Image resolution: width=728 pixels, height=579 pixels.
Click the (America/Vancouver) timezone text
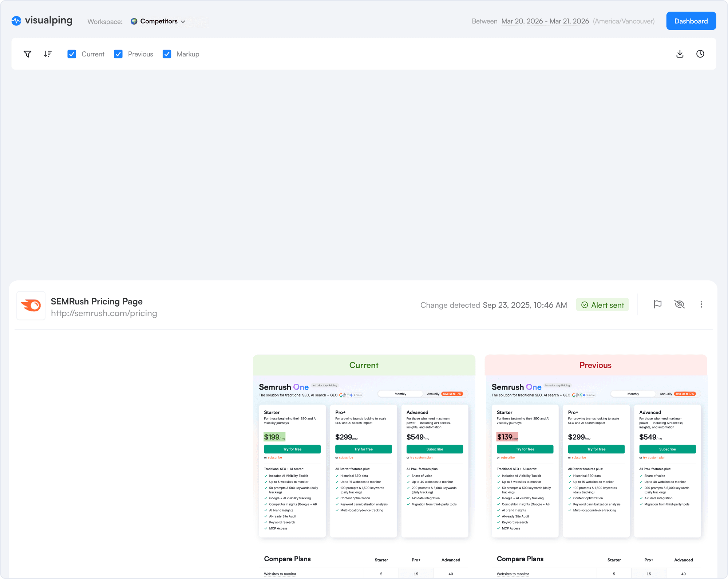click(624, 21)
